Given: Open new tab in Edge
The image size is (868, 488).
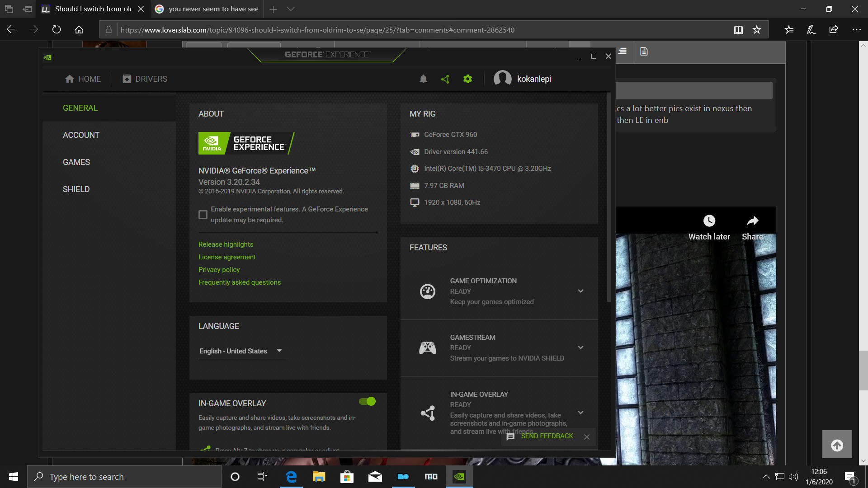Looking at the screenshot, I should click(x=273, y=9).
